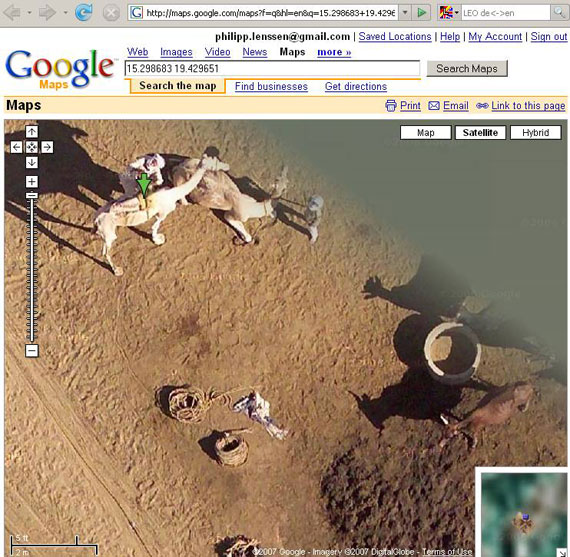570x557 pixels.
Task: Click the green arrow location marker
Action: pyautogui.click(x=144, y=185)
